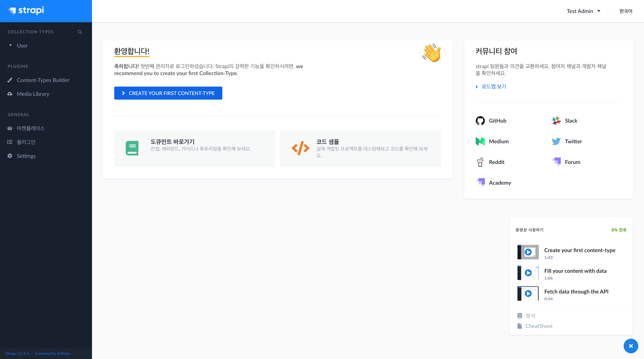Viewport: 644px width, 359px height.
Task: Follow the 로드맵 보기 roadmap link
Action: [494, 86]
